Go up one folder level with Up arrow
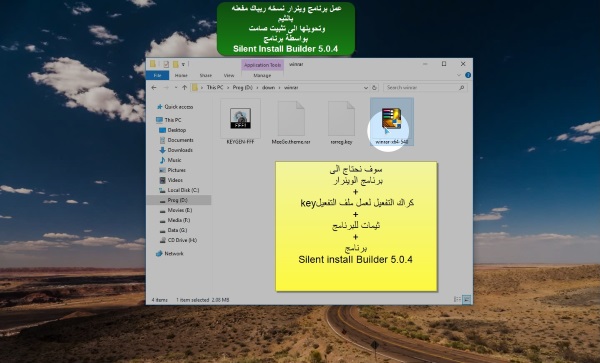600x363 pixels. (x=184, y=88)
